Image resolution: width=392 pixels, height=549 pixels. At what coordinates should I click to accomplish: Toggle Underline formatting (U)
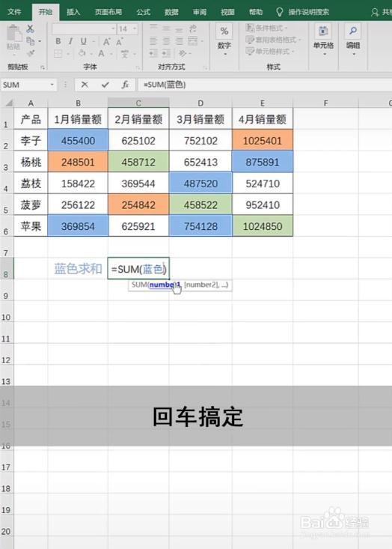(x=83, y=41)
